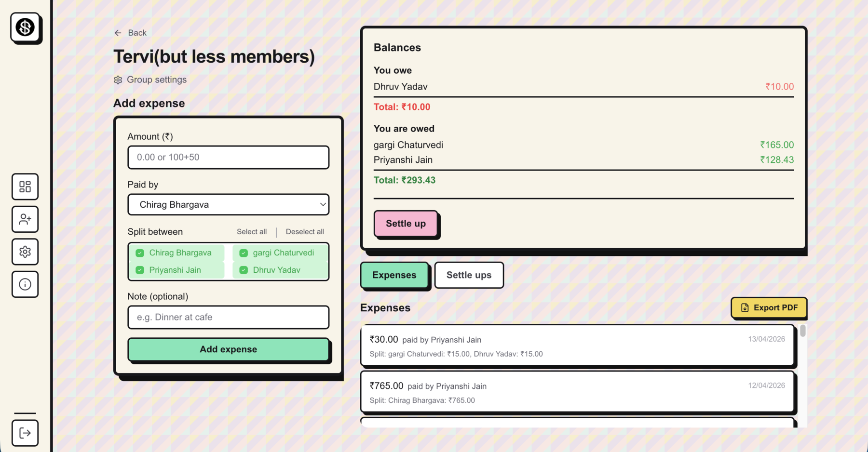868x452 pixels.
Task: Switch to the Settle ups tab
Action: click(x=469, y=275)
